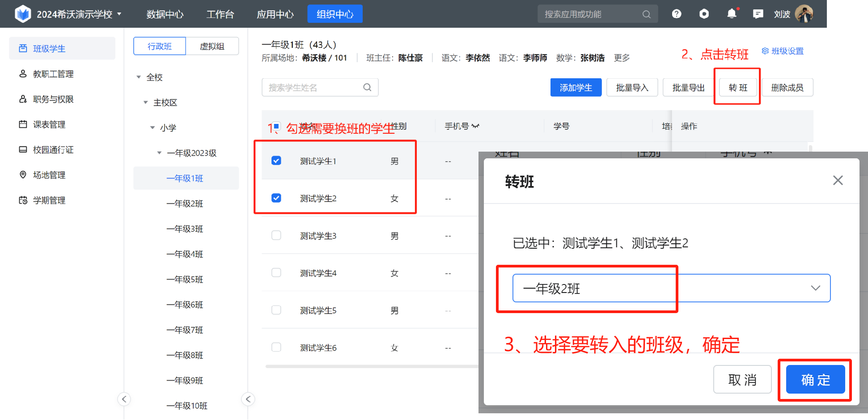Switch to the 虚拟组 tab
This screenshot has height=420, width=868.
(x=212, y=46)
